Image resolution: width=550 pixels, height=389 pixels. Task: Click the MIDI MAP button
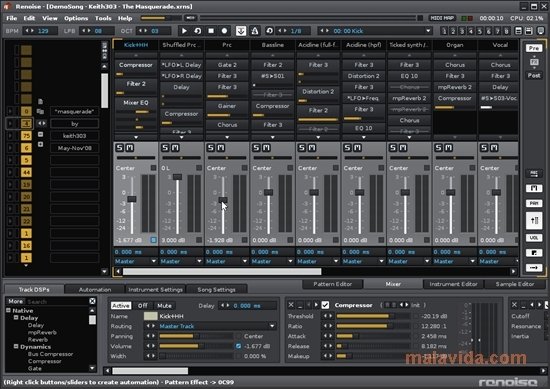tap(442, 18)
